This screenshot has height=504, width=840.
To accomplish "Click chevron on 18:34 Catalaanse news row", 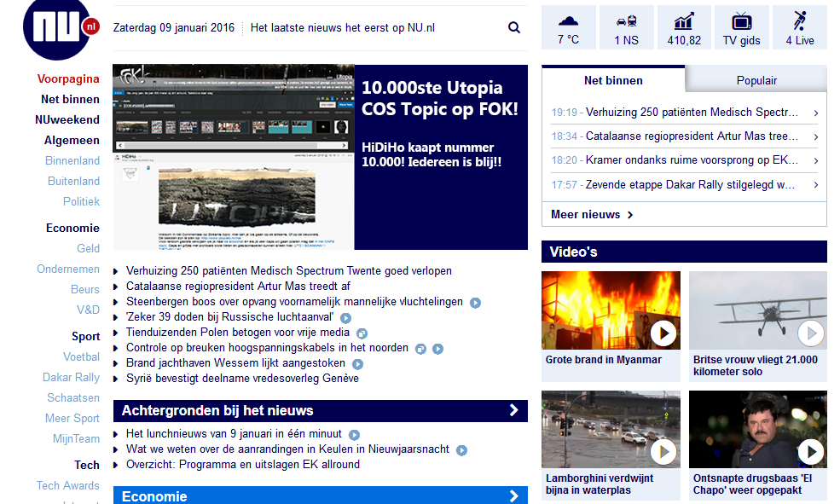I will (816, 137).
